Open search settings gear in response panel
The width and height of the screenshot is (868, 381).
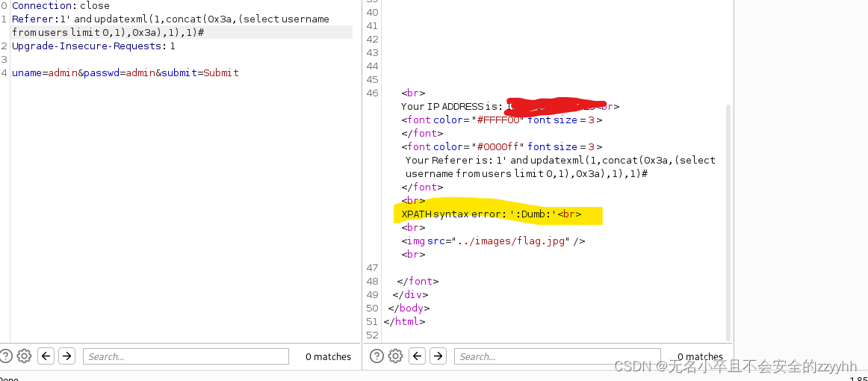[x=395, y=356]
